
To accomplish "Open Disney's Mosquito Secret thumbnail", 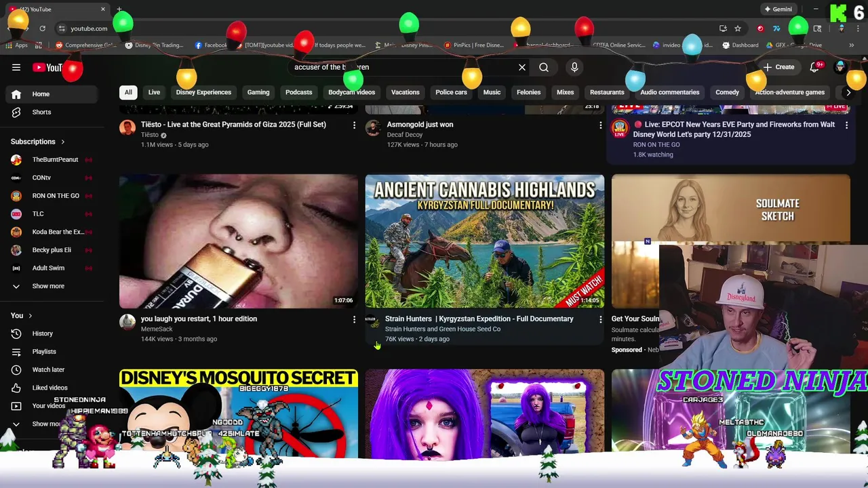I will click(x=239, y=413).
